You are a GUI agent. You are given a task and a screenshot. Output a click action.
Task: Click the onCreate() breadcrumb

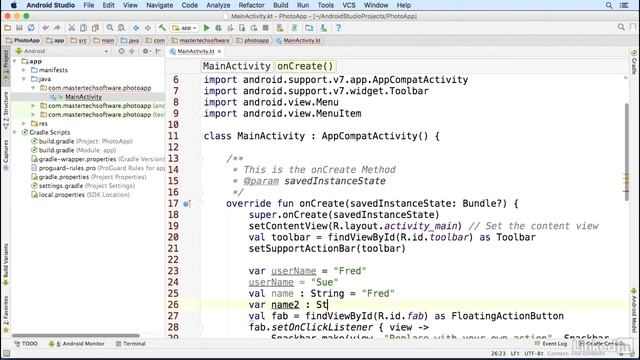tap(305, 66)
